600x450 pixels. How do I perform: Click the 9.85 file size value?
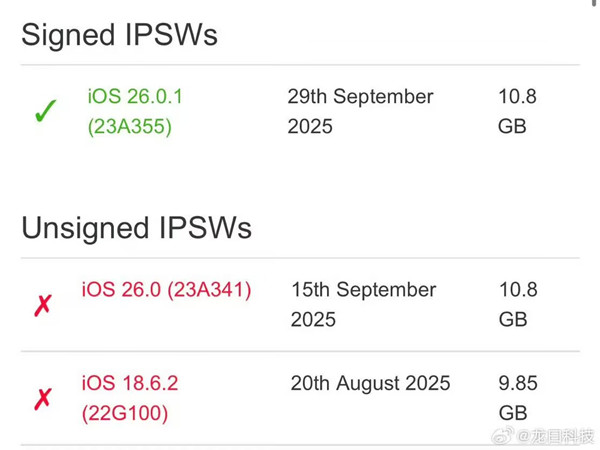pyautogui.click(x=519, y=383)
